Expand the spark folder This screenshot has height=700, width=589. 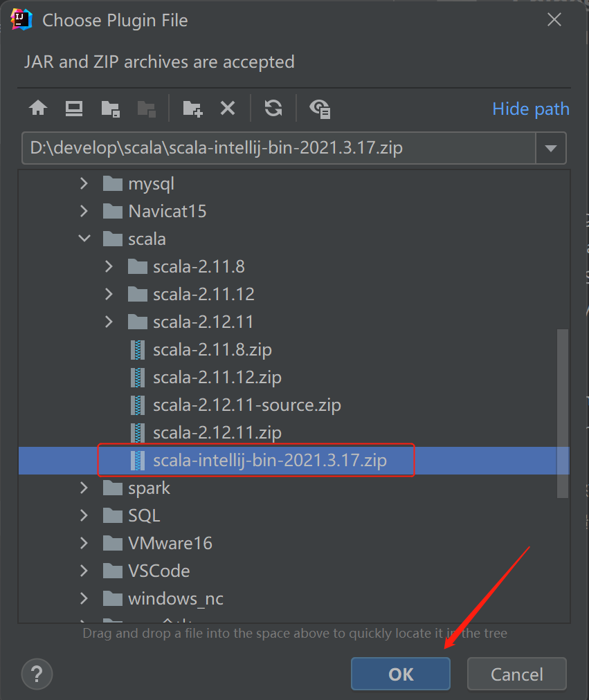click(84, 488)
